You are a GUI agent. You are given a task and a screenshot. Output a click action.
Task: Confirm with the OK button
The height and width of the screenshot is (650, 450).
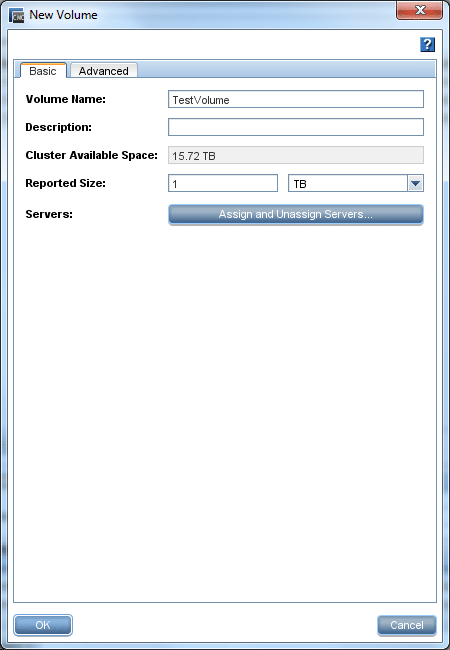pos(43,625)
